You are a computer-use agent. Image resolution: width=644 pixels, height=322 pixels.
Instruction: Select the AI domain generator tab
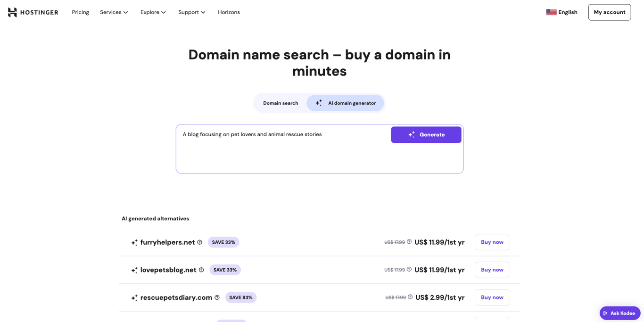point(345,103)
